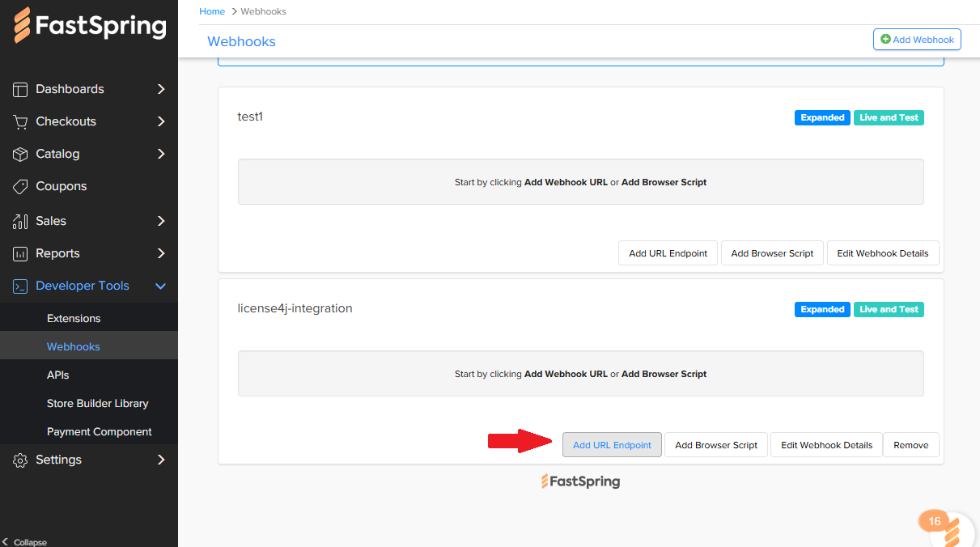980x547 pixels.
Task: Click Add Browser Script for test1
Action: [x=772, y=253]
